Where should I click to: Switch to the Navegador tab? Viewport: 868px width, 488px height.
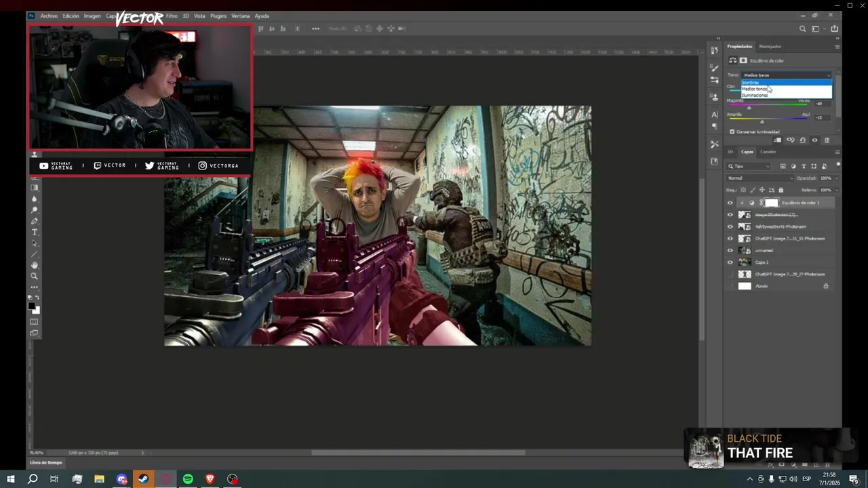pos(770,47)
